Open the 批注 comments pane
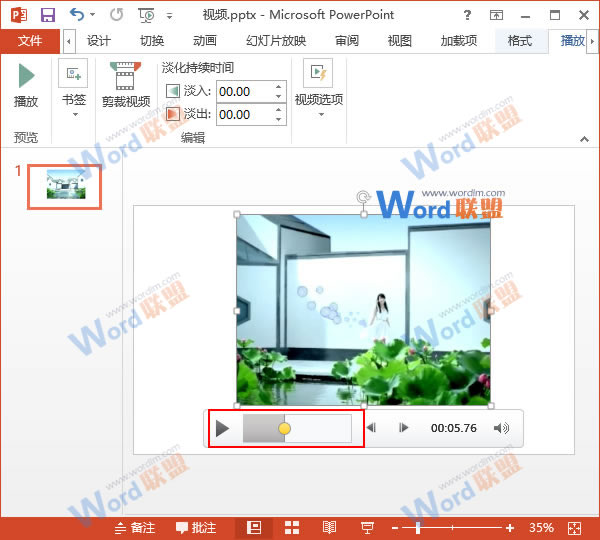 196,528
